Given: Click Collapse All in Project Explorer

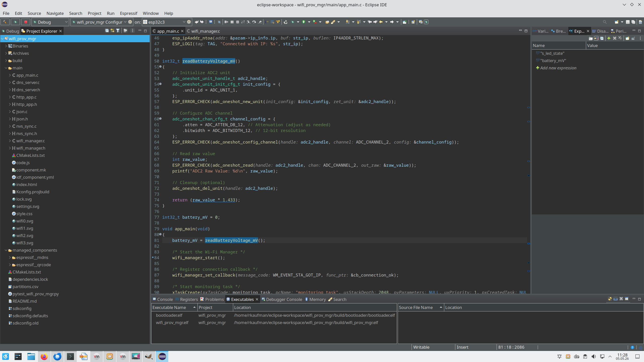Looking at the screenshot, I should pyautogui.click(x=107, y=31).
